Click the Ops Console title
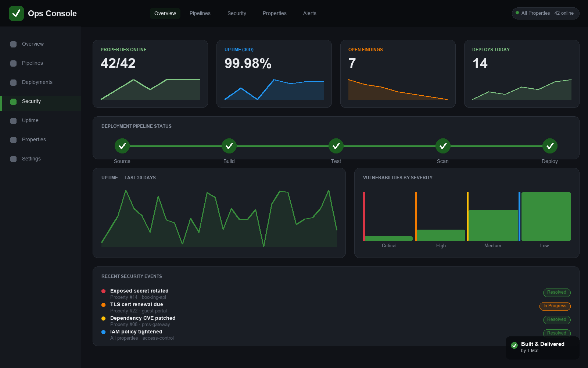588x368 pixels. point(52,13)
